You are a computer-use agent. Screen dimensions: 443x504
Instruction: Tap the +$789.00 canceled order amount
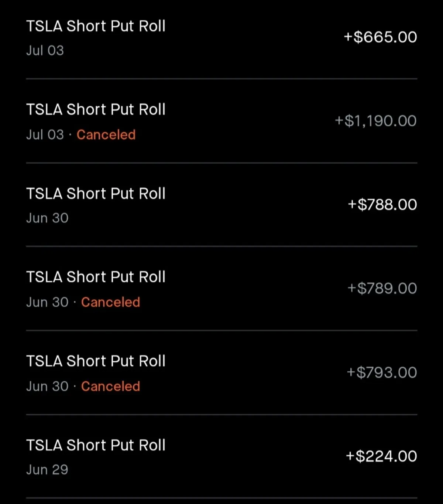pyautogui.click(x=382, y=289)
